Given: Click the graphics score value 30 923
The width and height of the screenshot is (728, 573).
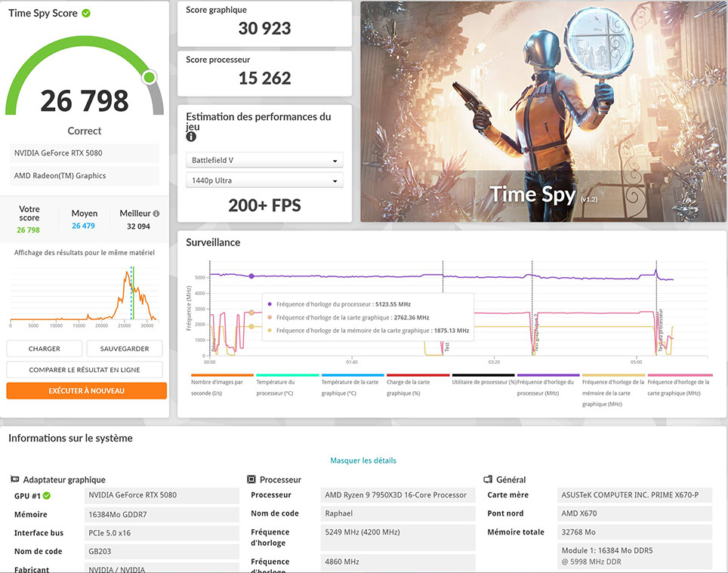Looking at the screenshot, I should click(264, 29).
